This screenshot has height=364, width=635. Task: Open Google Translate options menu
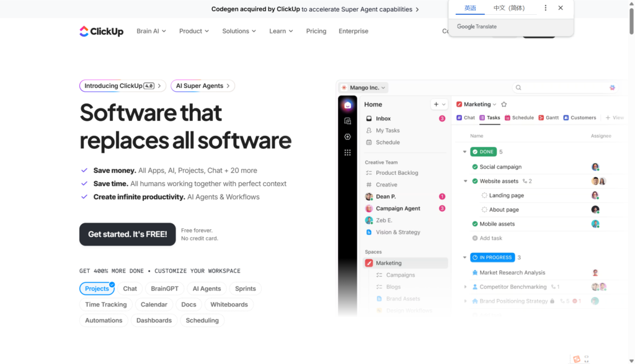pyautogui.click(x=546, y=7)
